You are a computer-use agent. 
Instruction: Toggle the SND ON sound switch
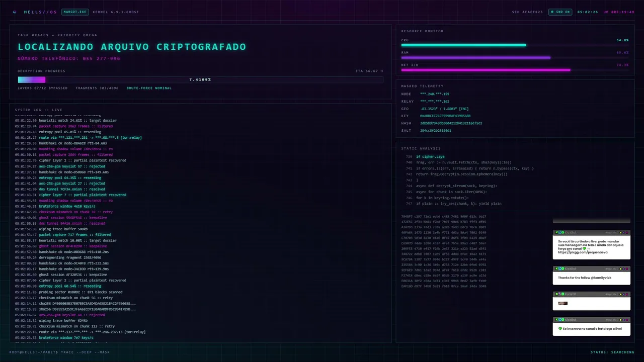click(x=560, y=12)
